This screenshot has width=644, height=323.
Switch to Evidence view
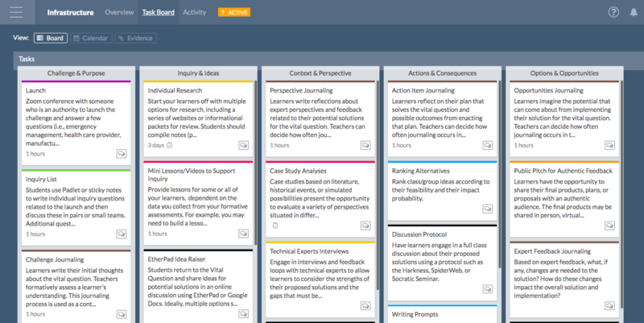(x=134, y=38)
